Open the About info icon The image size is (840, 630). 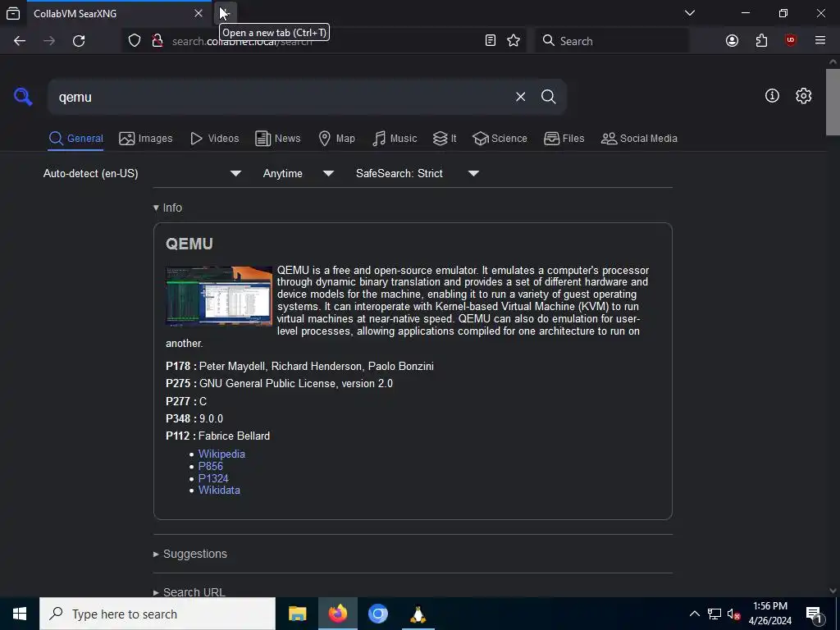coord(772,96)
